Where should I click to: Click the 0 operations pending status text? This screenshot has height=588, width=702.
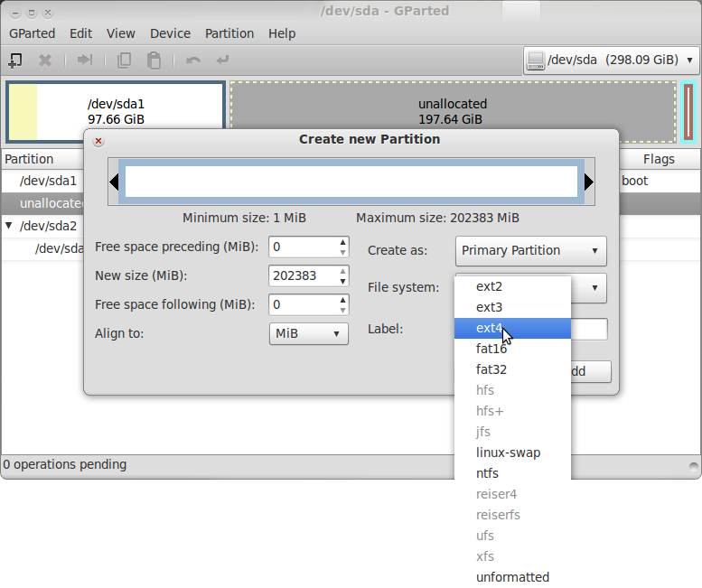65,464
